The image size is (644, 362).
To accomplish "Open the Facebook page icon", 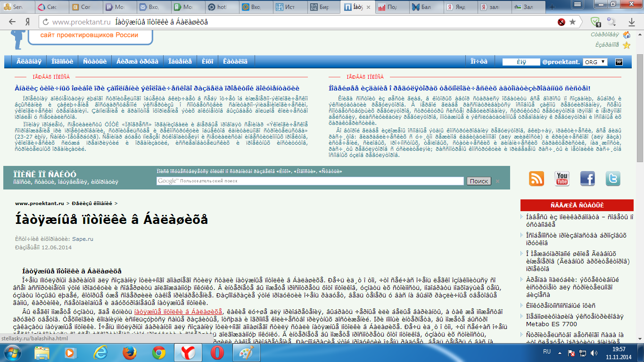I will pyautogui.click(x=587, y=179).
